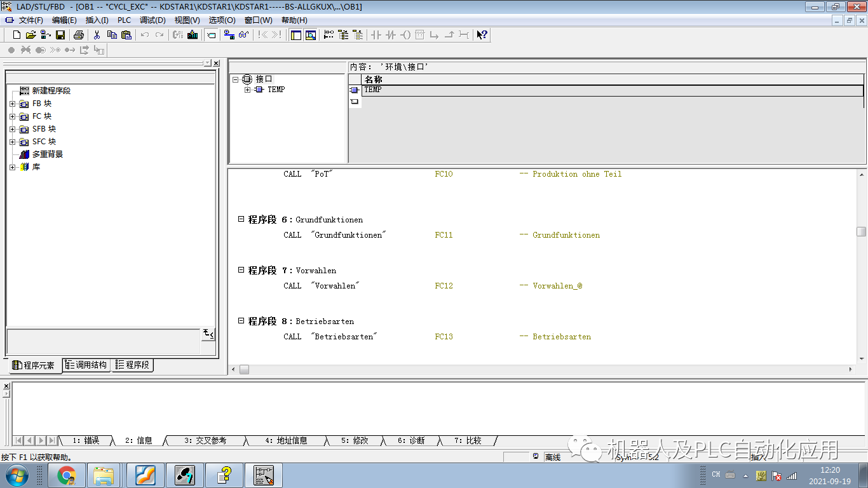Screen dimensions: 868x488
Task: Click the Go to previous error icon
Action: point(262,35)
